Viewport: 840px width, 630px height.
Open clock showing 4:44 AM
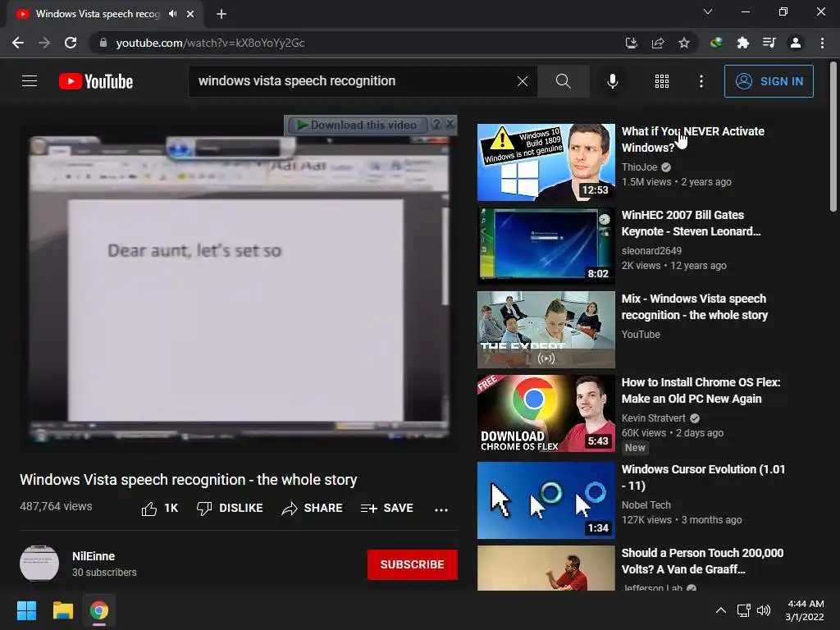pos(805,610)
